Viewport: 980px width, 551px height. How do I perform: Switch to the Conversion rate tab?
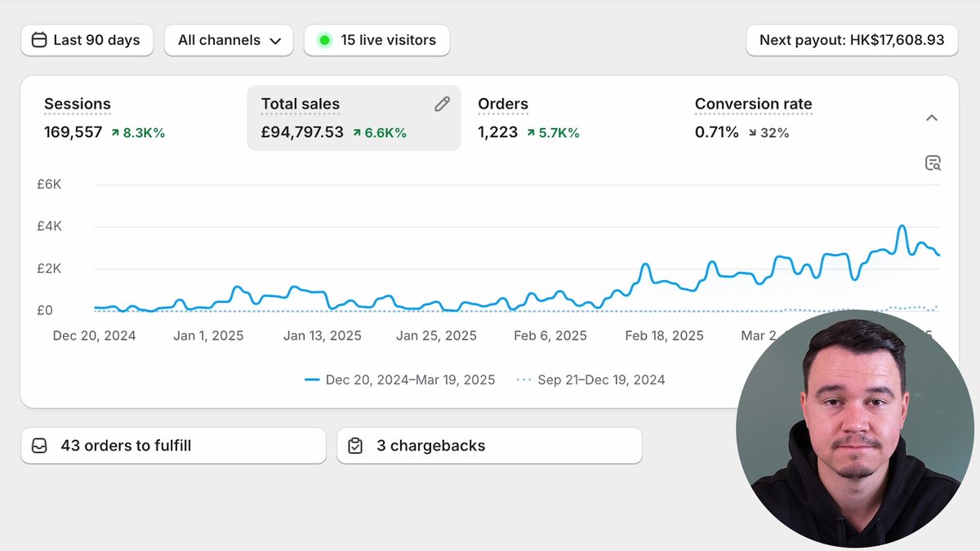click(x=753, y=104)
